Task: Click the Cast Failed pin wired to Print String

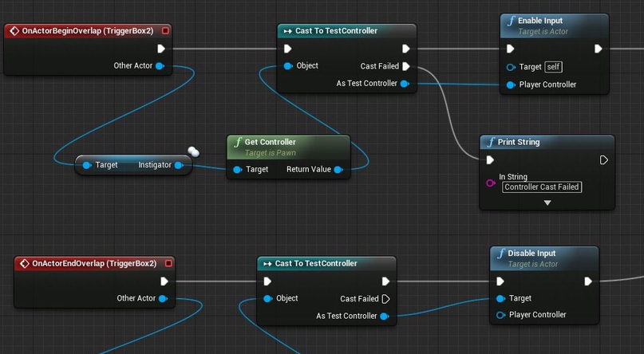Action: [406, 66]
